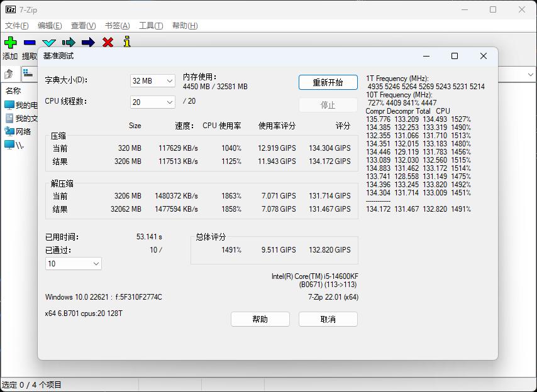Open the CPU thread count 20 dropdown
This screenshot has width=537, height=392.
coord(153,102)
